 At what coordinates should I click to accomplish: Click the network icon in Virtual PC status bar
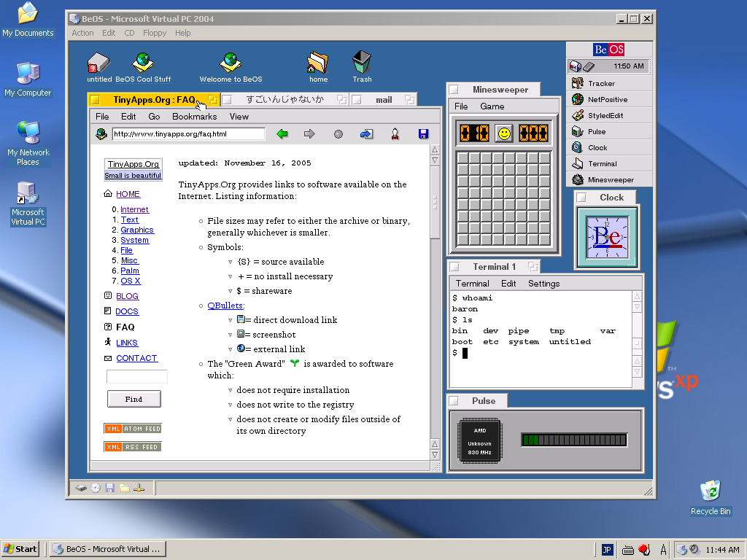pos(139,488)
